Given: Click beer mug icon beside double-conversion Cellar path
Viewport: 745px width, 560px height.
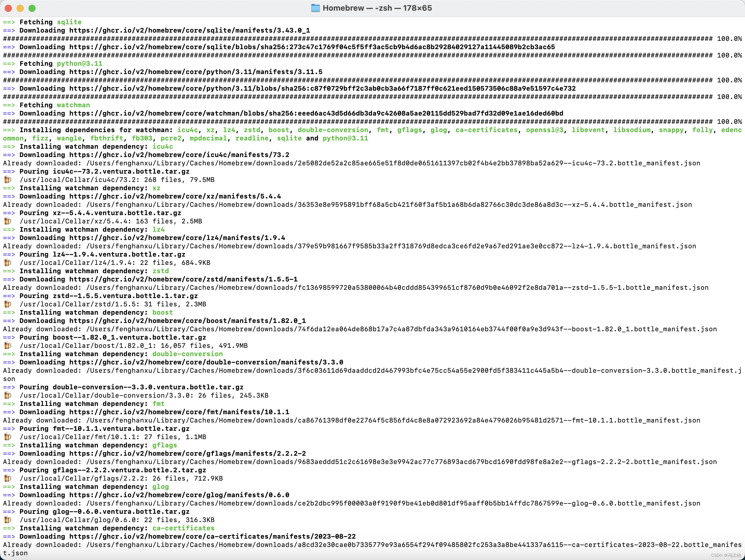Looking at the screenshot, I should coord(7,396).
